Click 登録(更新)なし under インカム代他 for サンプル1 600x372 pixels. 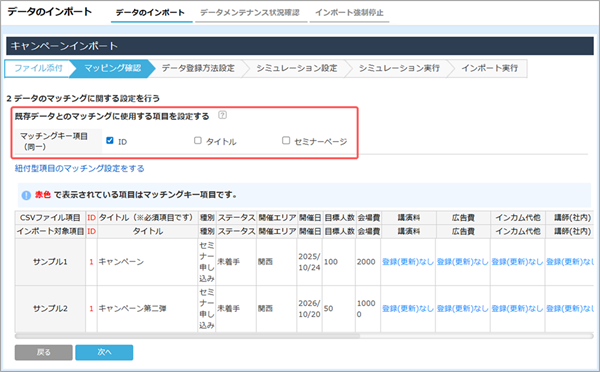[x=517, y=262]
